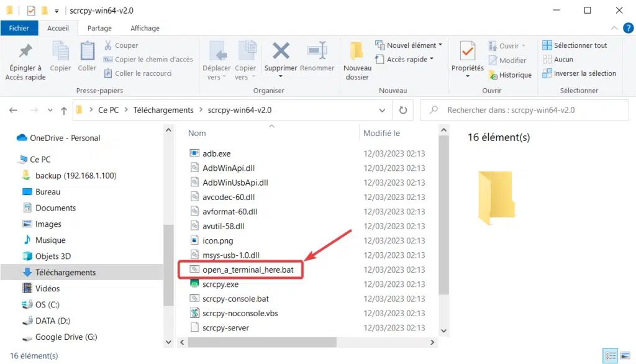The width and height of the screenshot is (636, 364).
Task: Switch to the Accueil tab
Action: click(x=58, y=28)
